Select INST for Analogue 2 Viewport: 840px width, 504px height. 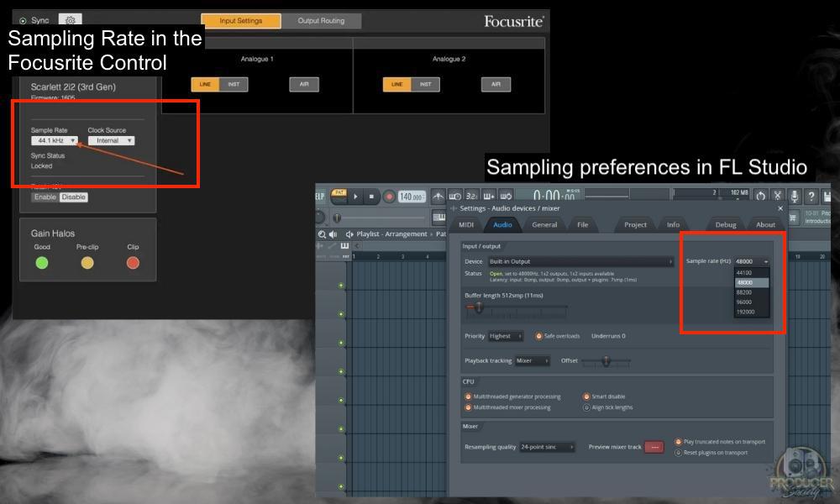click(425, 85)
